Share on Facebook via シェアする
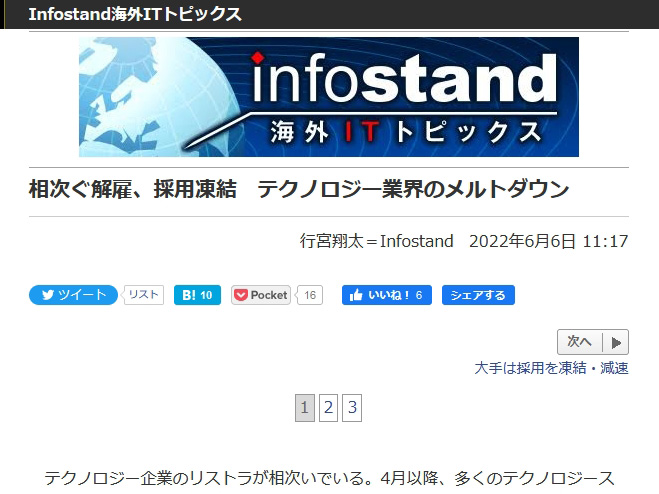Screen dimensions: 659x494 478,295
